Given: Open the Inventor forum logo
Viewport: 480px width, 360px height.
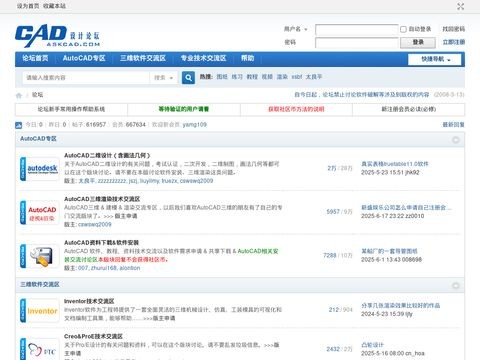Looking at the screenshot, I should tap(40, 311).
